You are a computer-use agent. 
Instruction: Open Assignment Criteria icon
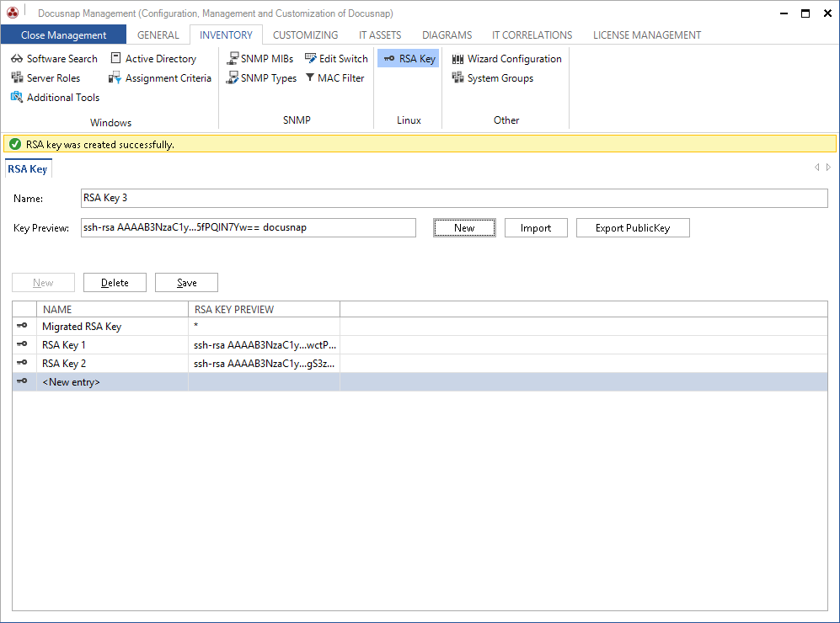(115, 78)
